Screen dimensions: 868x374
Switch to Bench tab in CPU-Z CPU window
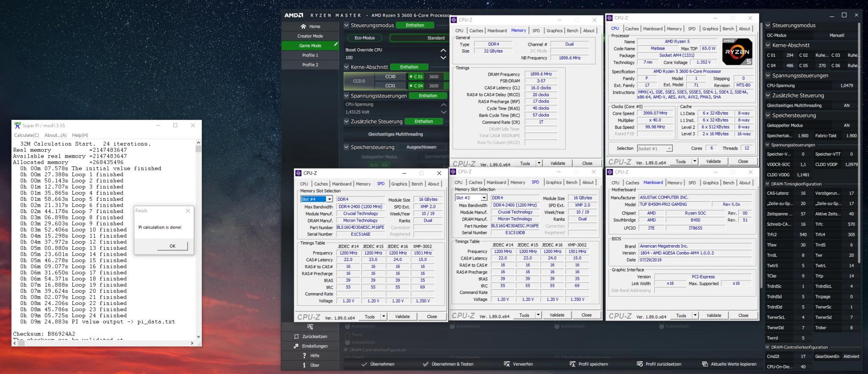(728, 29)
